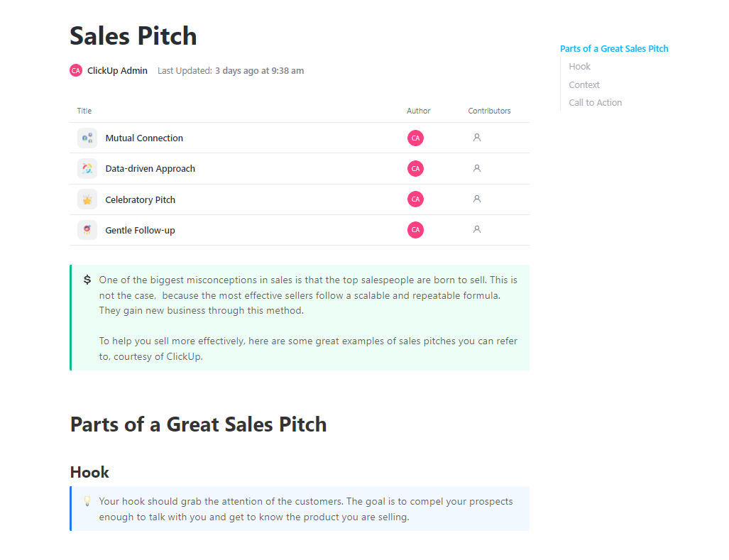This screenshot has height=560, width=729.
Task: Jump to the Hook section from the outline
Action: click(x=579, y=66)
